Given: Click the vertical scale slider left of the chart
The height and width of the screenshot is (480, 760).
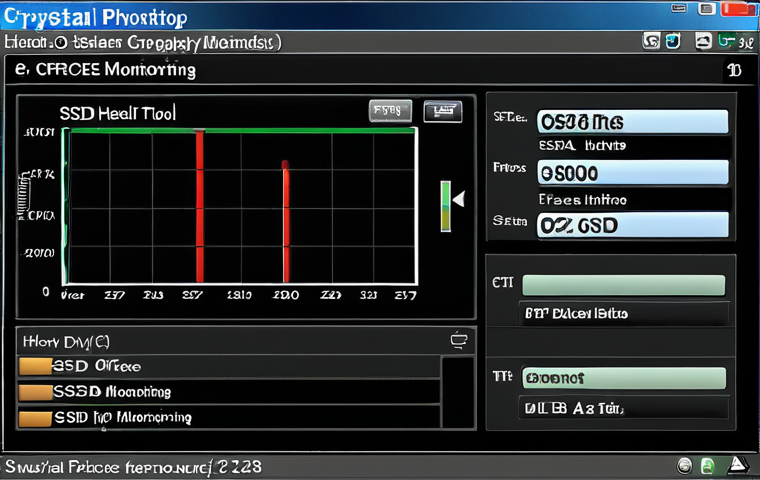Looking at the screenshot, I should point(24,194).
